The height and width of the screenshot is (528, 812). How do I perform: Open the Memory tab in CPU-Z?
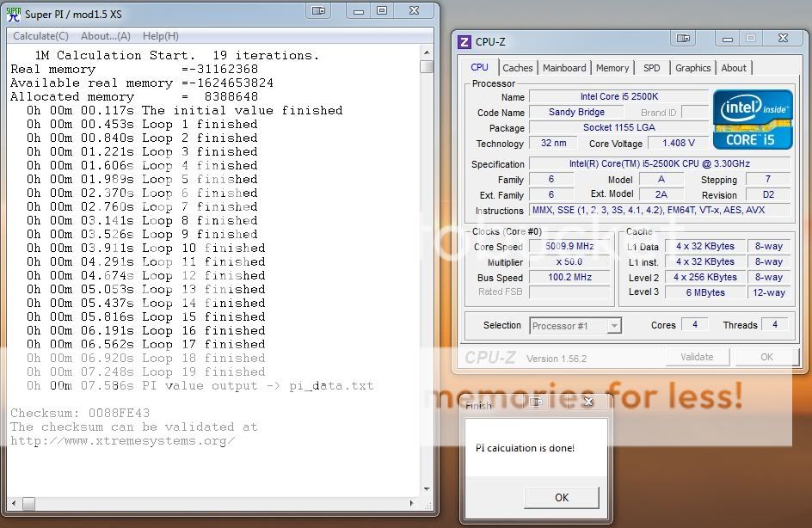(612, 68)
